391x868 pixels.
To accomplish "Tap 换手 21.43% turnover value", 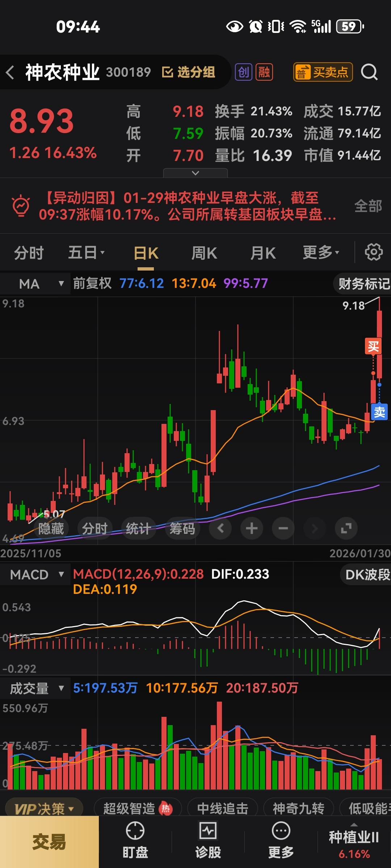I will coord(253,111).
